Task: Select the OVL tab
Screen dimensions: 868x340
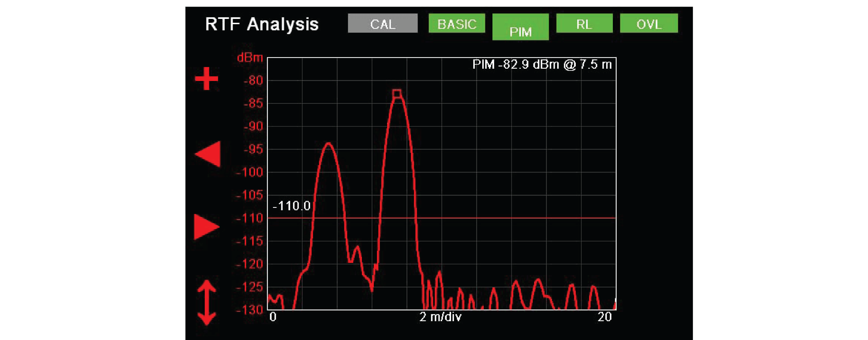Action: point(649,23)
